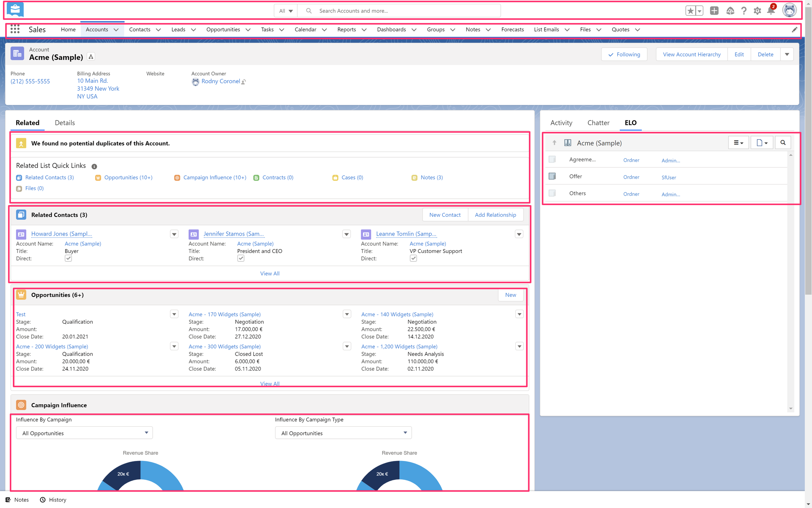812x508 pixels.
Task: Toggle the Direct checkbox for Howard Jones
Action: 68,258
